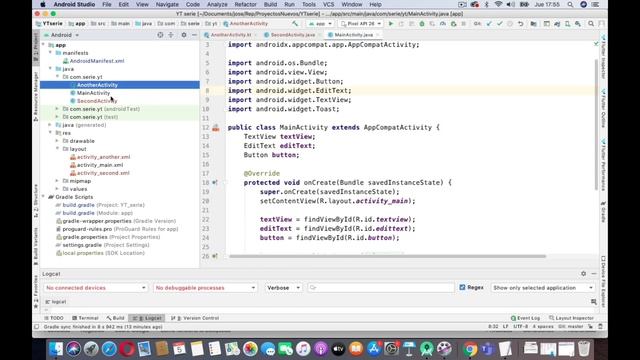Open the Terminal tool window
Viewport: 640px width, 360px height.
coord(85,318)
